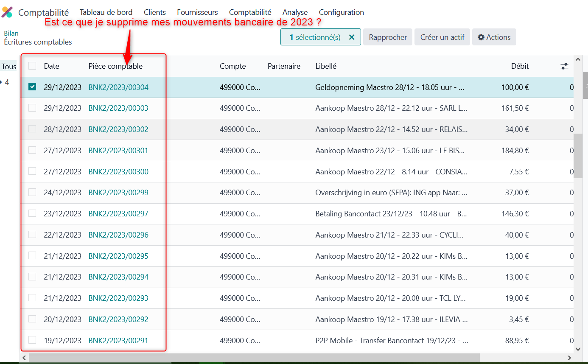
Task: Click the Rapprocher button
Action: point(388,37)
